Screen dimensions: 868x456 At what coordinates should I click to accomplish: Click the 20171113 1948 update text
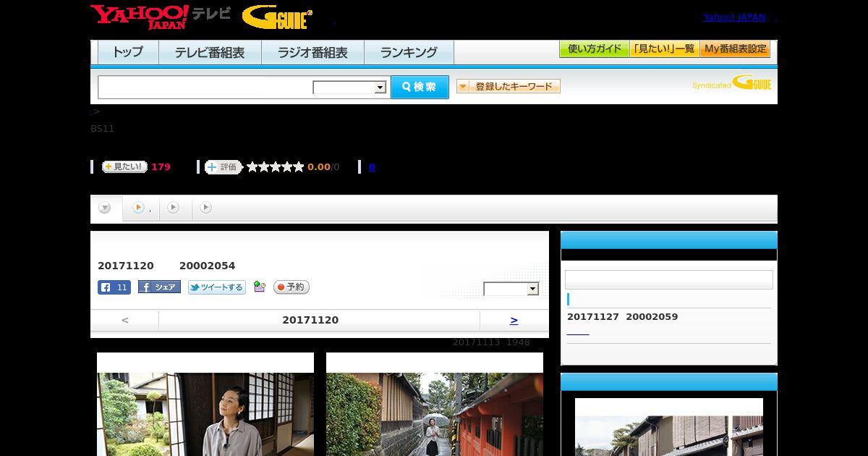pos(491,342)
